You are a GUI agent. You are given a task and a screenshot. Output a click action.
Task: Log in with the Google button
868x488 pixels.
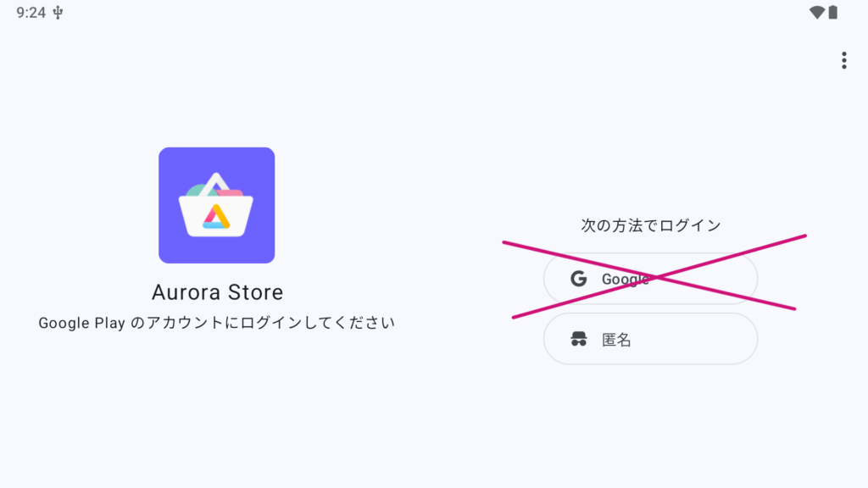[650, 279]
